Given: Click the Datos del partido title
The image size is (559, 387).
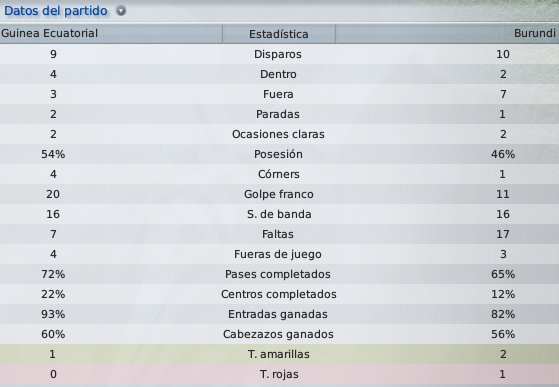Looking at the screenshot, I should tap(56, 11).
